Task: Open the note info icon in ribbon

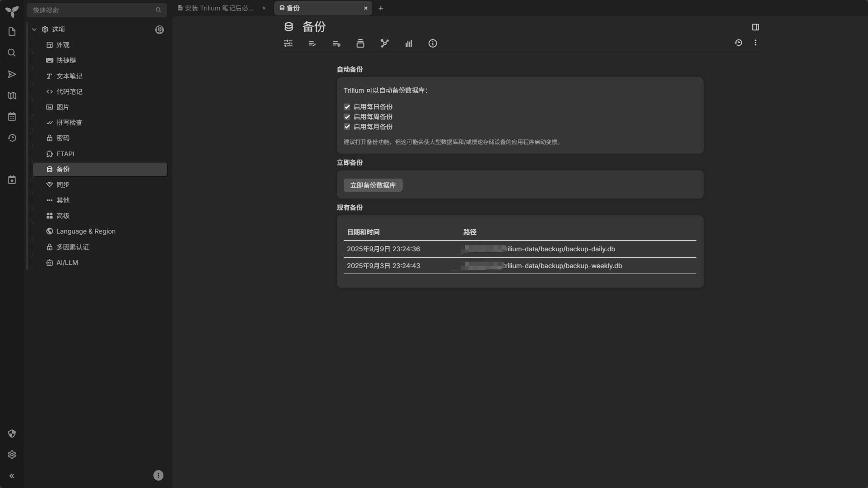Action: coord(433,44)
